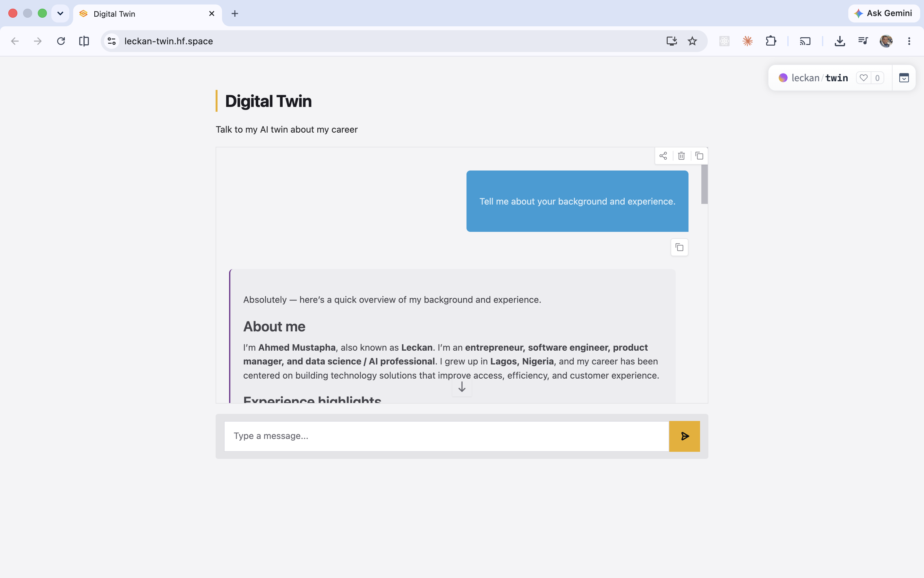This screenshot has width=924, height=578.
Task: Share the conversation
Action: click(x=663, y=156)
